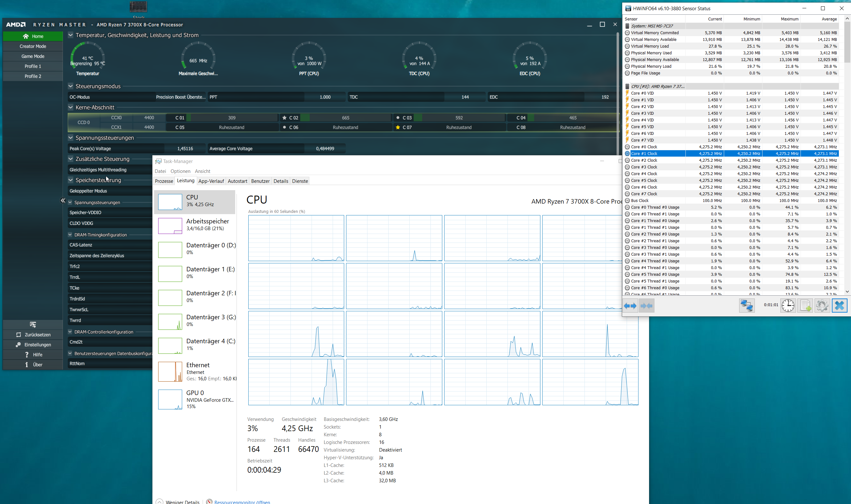Image resolution: width=851 pixels, height=504 pixels.
Task: Select the Home item in Ryzen Master
Action: [x=33, y=36]
